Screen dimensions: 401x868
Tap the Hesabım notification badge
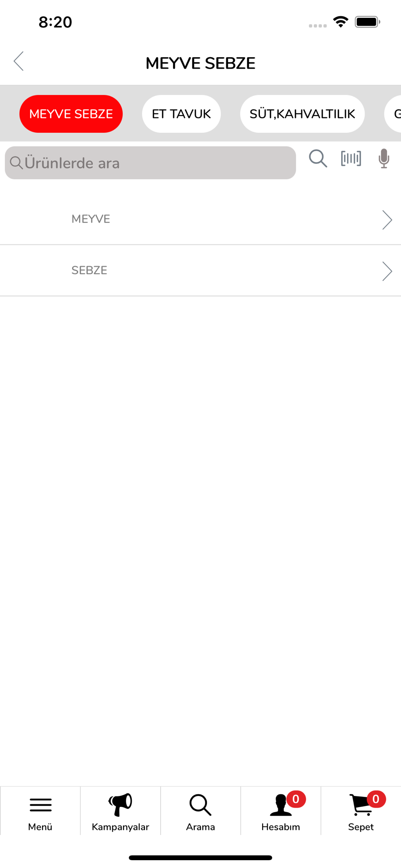(x=296, y=799)
